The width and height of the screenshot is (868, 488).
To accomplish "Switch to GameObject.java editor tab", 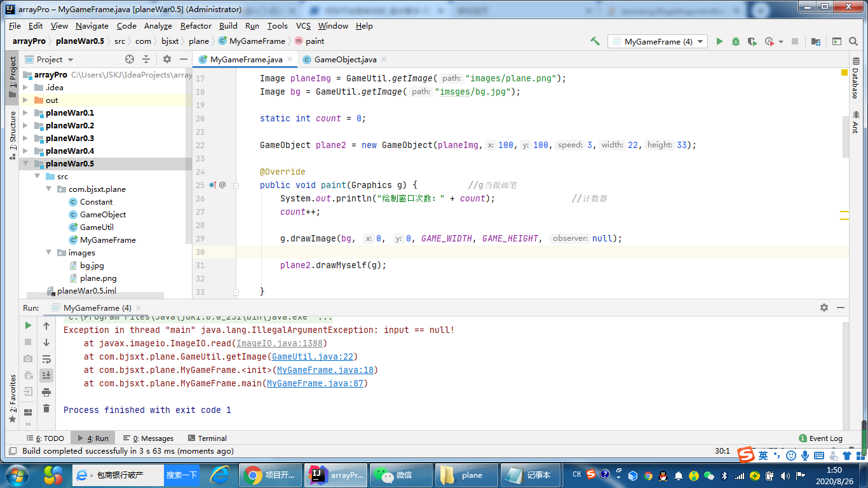I will pos(345,59).
